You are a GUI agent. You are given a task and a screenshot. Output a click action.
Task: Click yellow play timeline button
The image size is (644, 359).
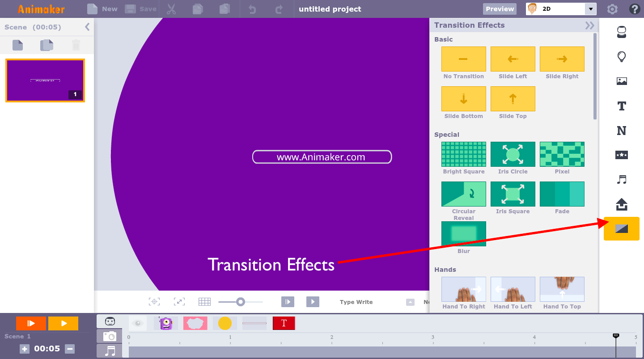click(x=63, y=323)
